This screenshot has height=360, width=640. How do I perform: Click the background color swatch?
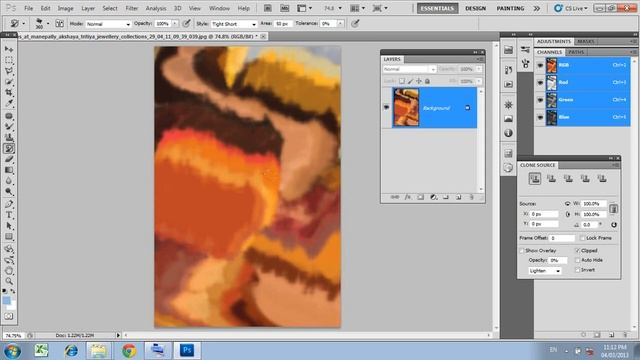pos(13,307)
